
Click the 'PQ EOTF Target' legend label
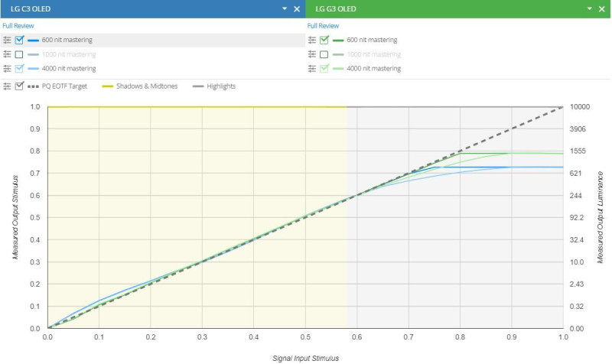click(64, 86)
